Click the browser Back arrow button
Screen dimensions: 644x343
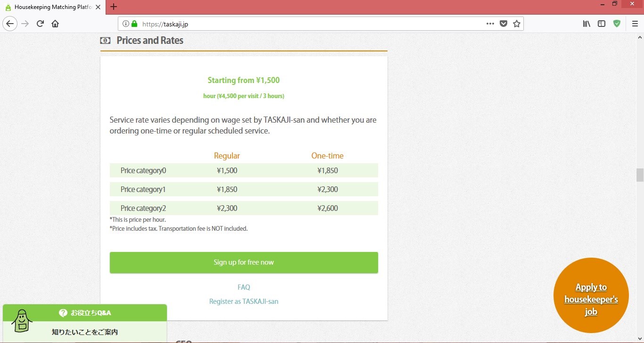click(10, 24)
